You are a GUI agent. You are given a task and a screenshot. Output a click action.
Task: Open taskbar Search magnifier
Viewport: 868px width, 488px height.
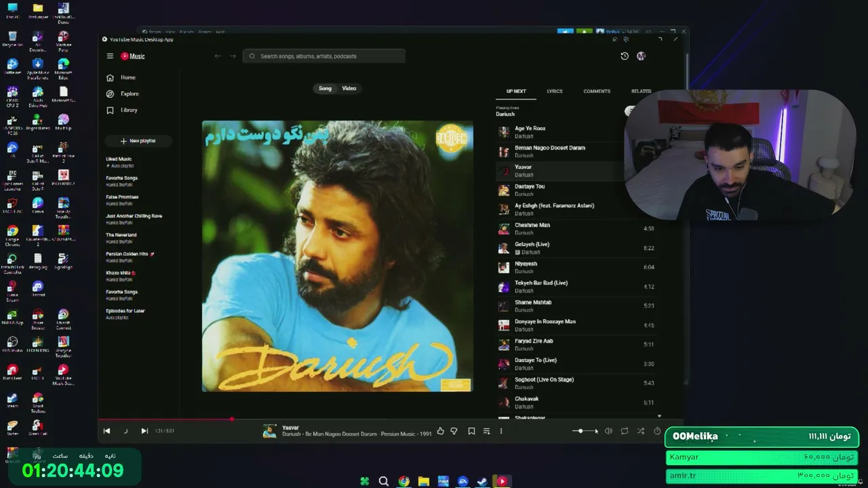(384, 481)
